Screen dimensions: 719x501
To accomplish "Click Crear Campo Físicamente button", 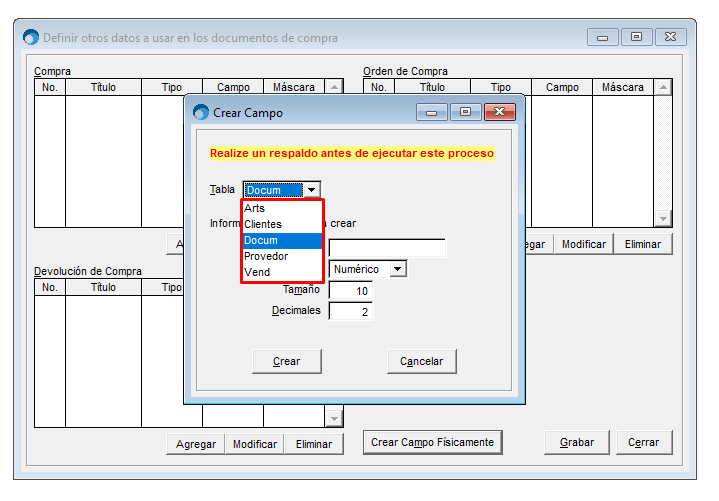I will pyautogui.click(x=432, y=442).
